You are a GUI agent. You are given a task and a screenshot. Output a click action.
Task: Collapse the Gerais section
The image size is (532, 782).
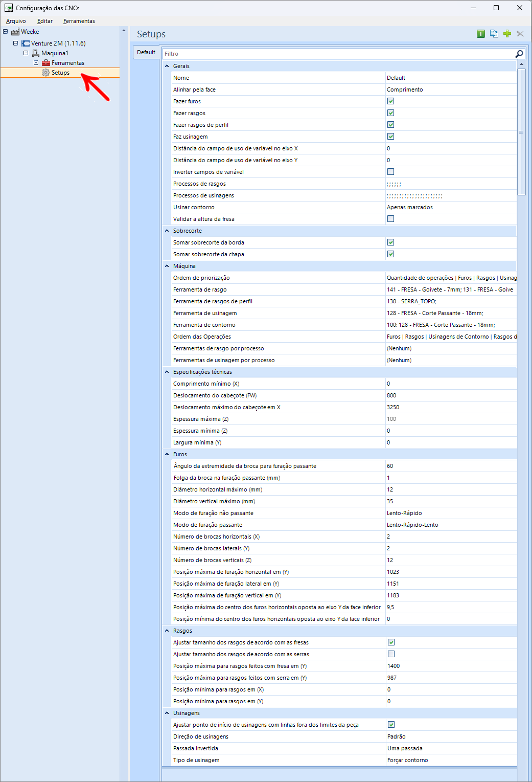click(167, 66)
